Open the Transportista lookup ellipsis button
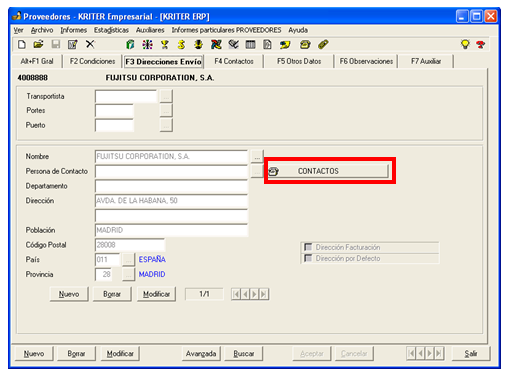Image resolution: width=517 pixels, height=377 pixels. pyautogui.click(x=166, y=96)
